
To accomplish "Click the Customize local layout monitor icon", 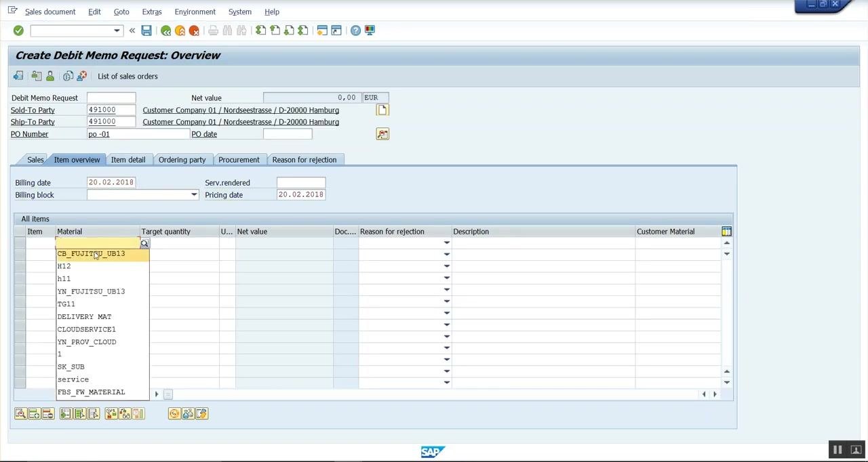I will click(x=370, y=30).
